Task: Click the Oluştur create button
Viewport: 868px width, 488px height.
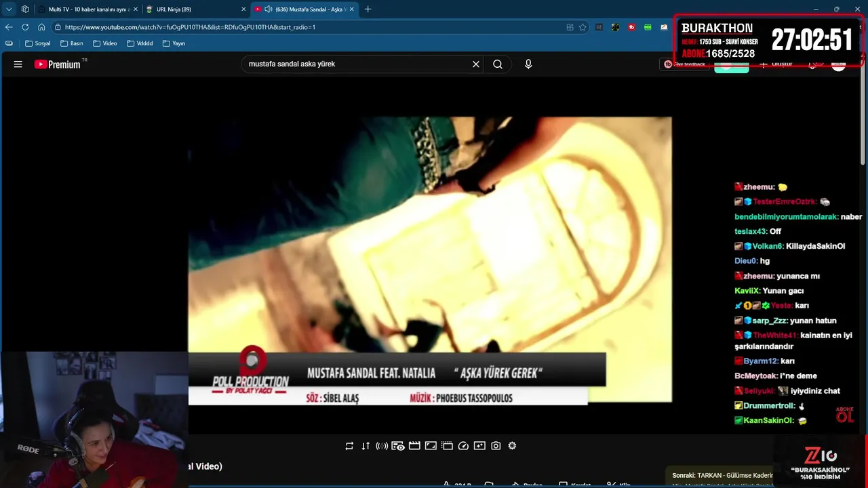Action: (776, 64)
